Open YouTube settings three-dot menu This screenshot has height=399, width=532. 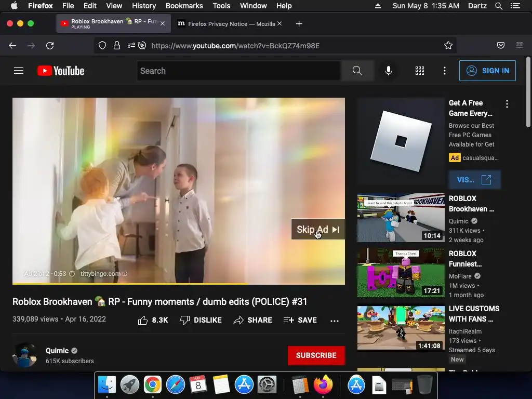445,71
